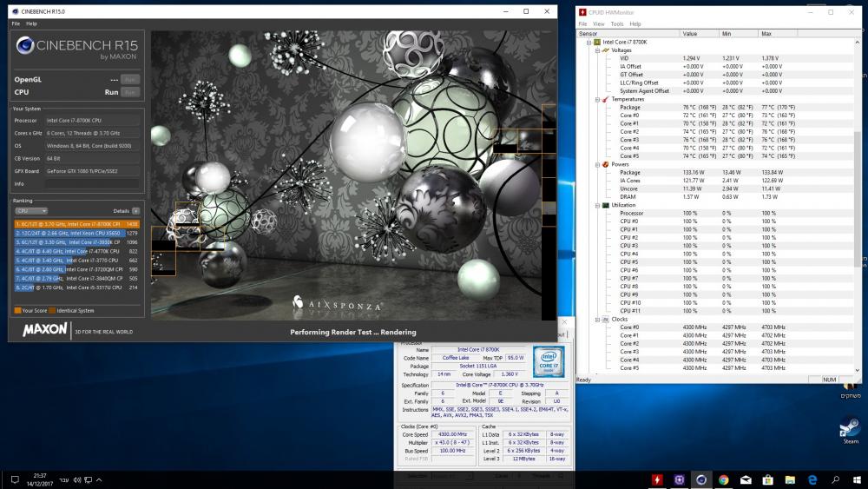This screenshot has height=489, width=868.
Task: Open Google Chrome from the taskbar
Action: [x=724, y=479]
